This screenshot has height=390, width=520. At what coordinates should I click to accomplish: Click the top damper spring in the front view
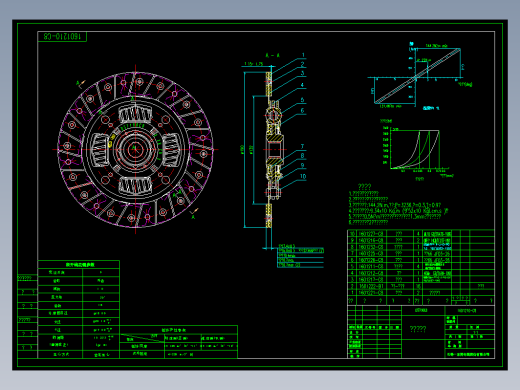point(135,115)
